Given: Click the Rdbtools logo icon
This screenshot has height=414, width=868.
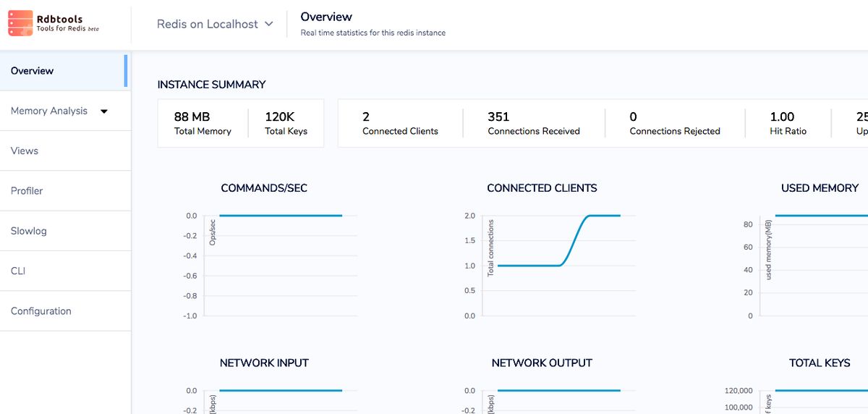Looking at the screenshot, I should (20, 23).
